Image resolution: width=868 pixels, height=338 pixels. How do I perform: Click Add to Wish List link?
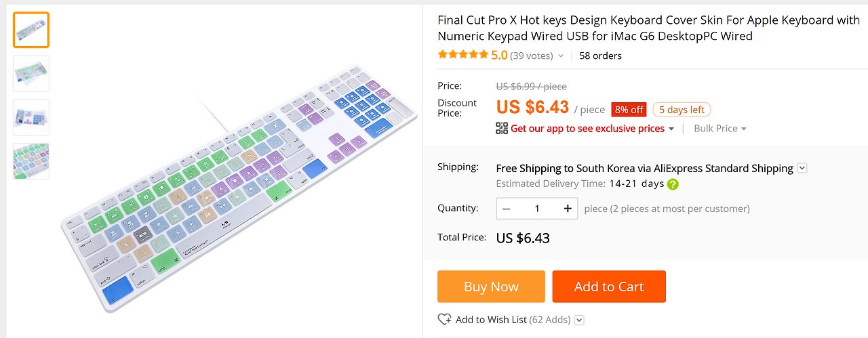(491, 320)
